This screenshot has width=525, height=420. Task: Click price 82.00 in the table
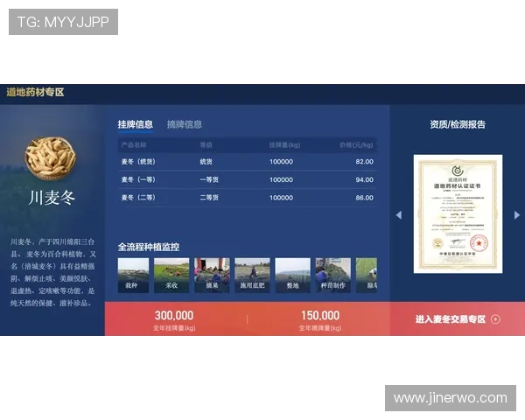click(364, 162)
